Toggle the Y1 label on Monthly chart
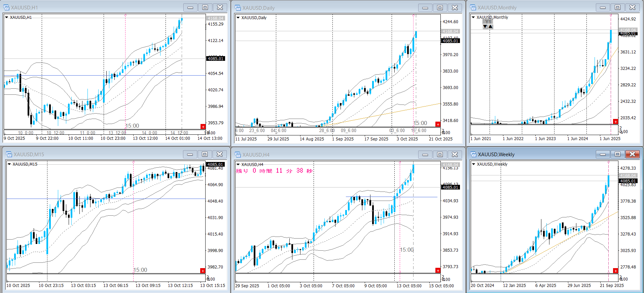The image size is (644, 293). click(x=488, y=22)
